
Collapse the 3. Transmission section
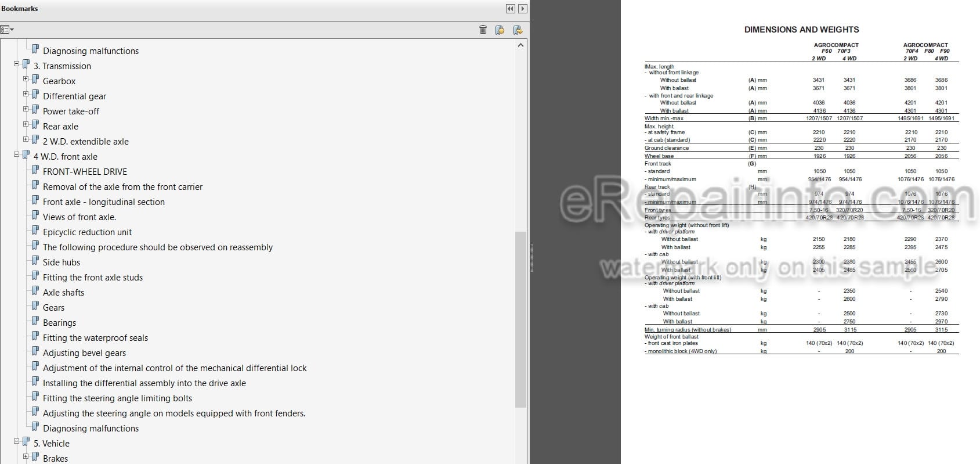16,64
